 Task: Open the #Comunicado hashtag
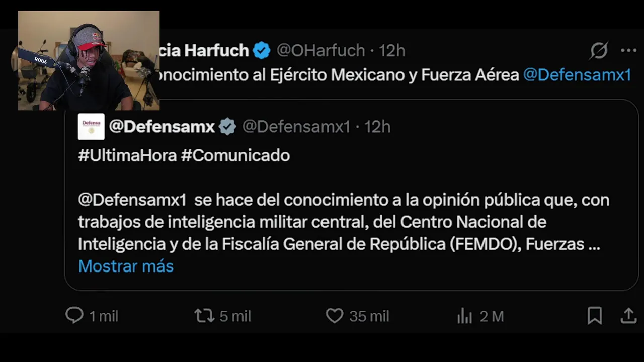(x=235, y=155)
